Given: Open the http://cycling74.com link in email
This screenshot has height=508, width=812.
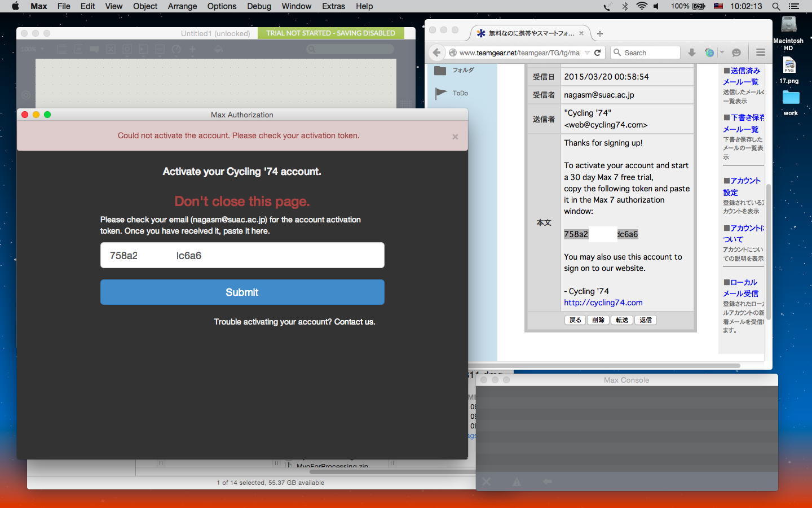Looking at the screenshot, I should 603,303.
